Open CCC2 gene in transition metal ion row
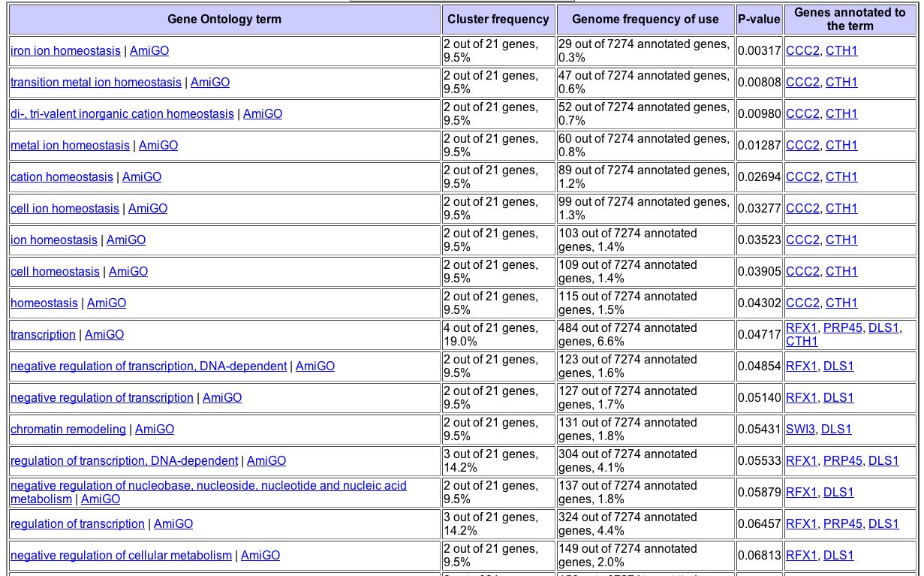 point(802,83)
